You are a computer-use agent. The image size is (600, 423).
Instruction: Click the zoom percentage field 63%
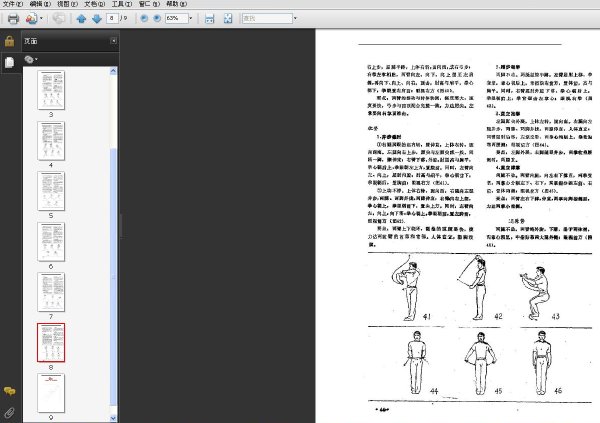coord(176,18)
